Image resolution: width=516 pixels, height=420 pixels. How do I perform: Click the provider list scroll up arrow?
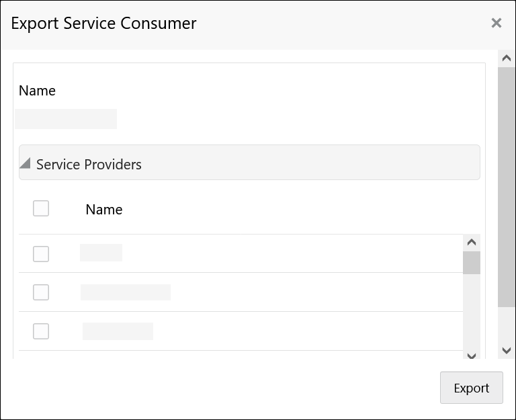(472, 243)
